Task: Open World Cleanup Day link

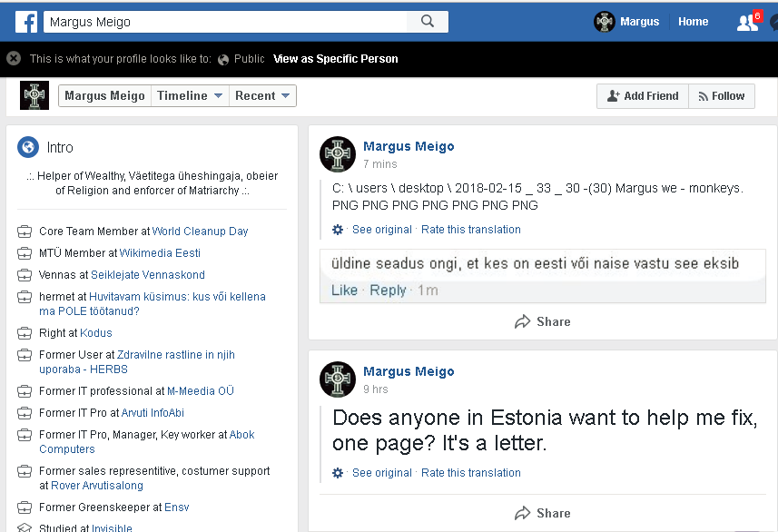Action: 200,232
